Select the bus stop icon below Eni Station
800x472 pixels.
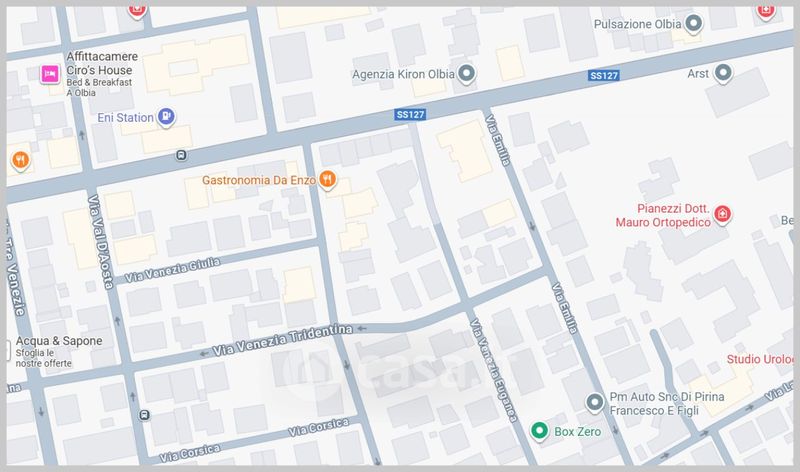click(181, 155)
